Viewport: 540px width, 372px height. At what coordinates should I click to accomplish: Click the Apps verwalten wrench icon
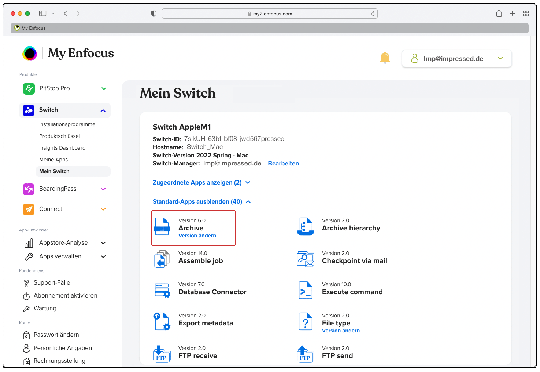click(x=29, y=257)
